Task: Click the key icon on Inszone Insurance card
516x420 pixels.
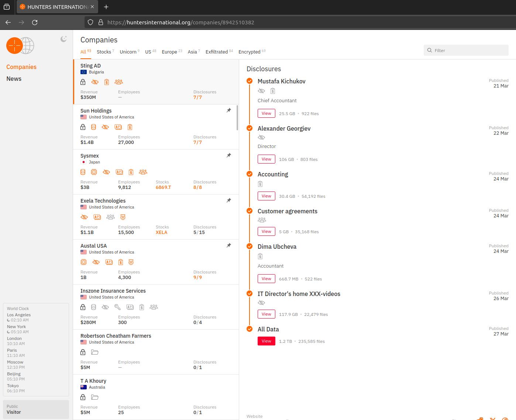Action: tap(117, 307)
